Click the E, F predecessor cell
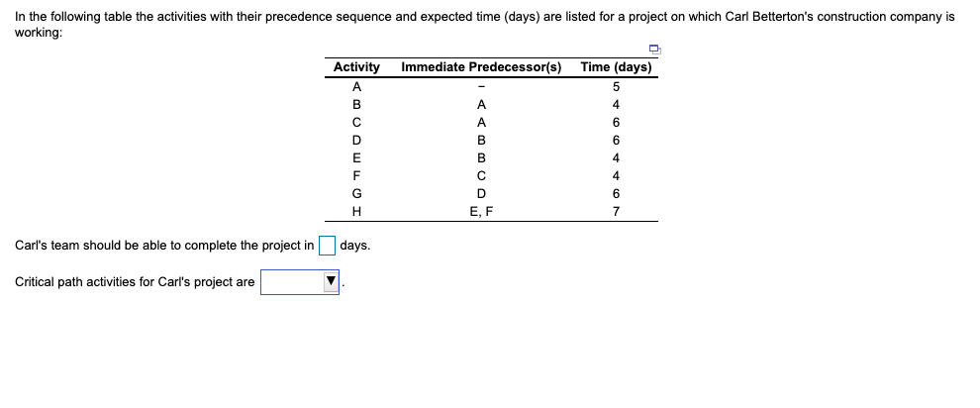Viewport: 980px width, 408px height. tap(481, 212)
